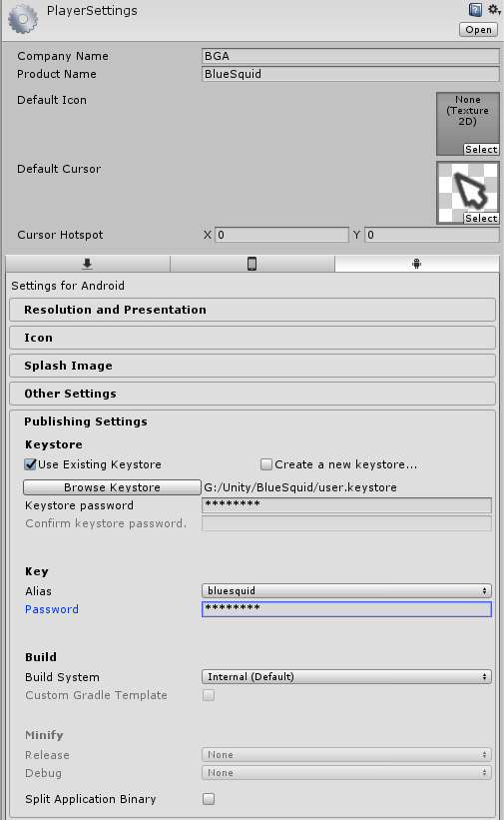
Task: Select the Android robot platform tab
Action: (x=417, y=264)
